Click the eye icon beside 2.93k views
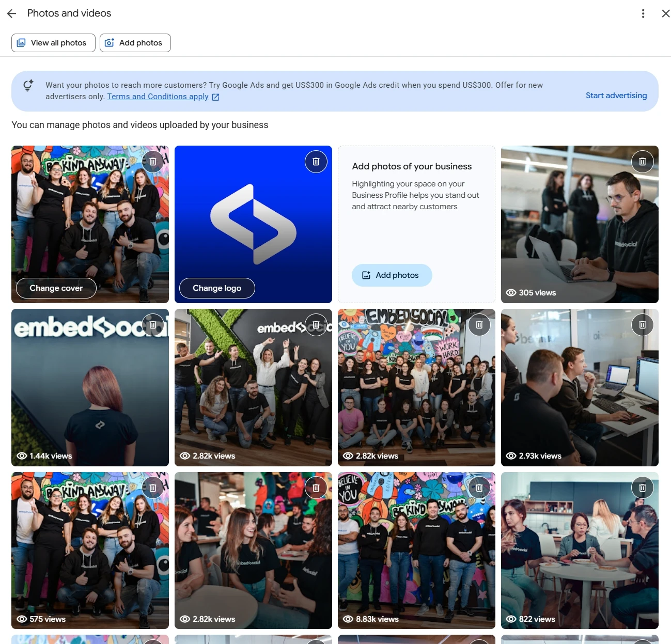The image size is (671, 644). click(511, 456)
